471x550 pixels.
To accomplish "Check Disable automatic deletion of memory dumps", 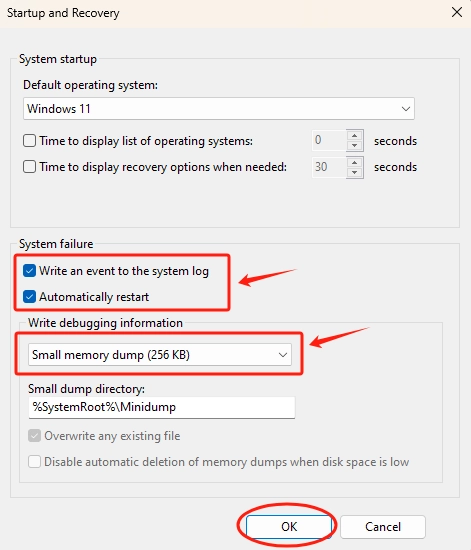I will [x=34, y=462].
